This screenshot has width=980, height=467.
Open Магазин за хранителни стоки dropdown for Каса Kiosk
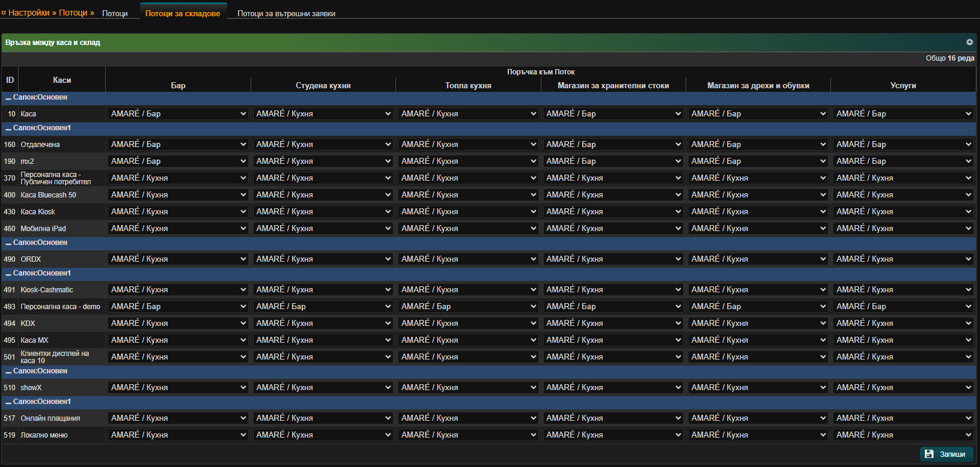click(613, 211)
